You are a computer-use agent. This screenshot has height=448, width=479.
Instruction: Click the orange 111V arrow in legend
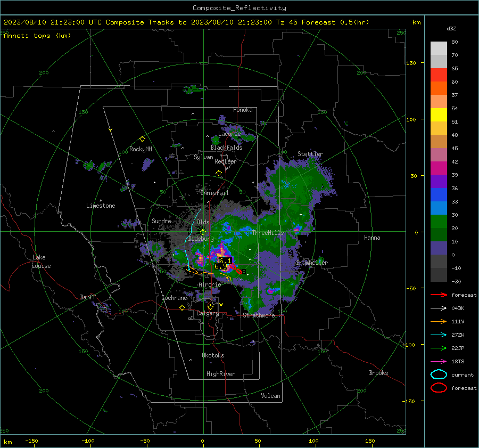(x=439, y=322)
